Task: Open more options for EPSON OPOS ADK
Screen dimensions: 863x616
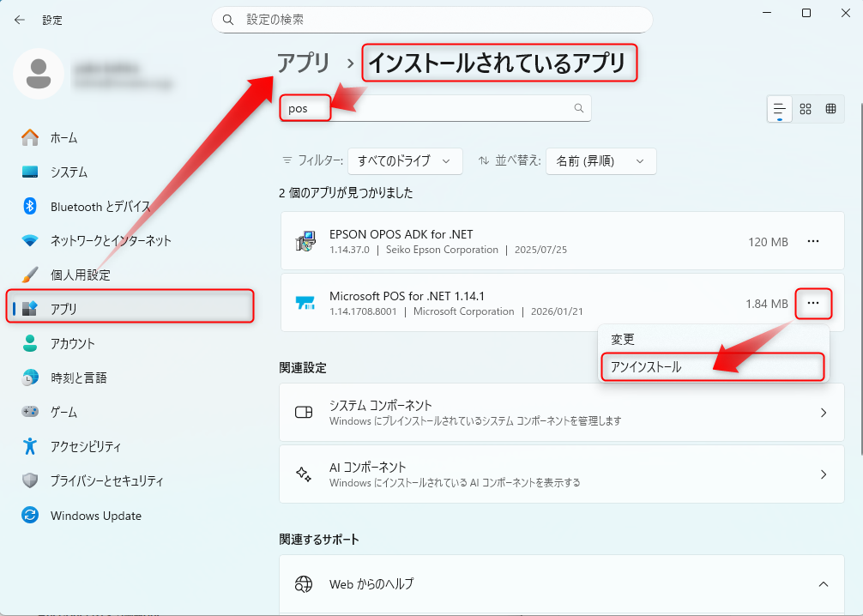Action: 813,242
